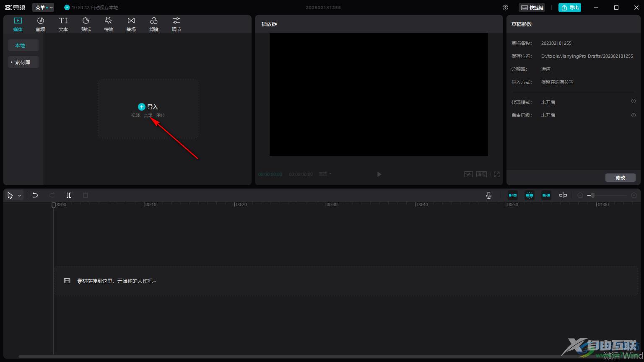Viewport: 644px width, 362px height.
Task: Zoom out the timeline with minus icon
Action: 580,195
